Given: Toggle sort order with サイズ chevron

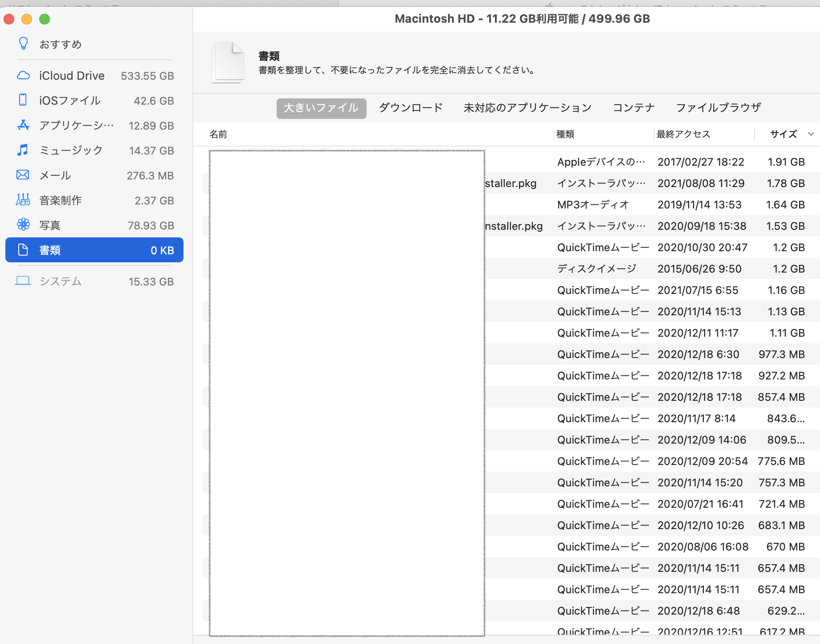Looking at the screenshot, I should coord(811,134).
